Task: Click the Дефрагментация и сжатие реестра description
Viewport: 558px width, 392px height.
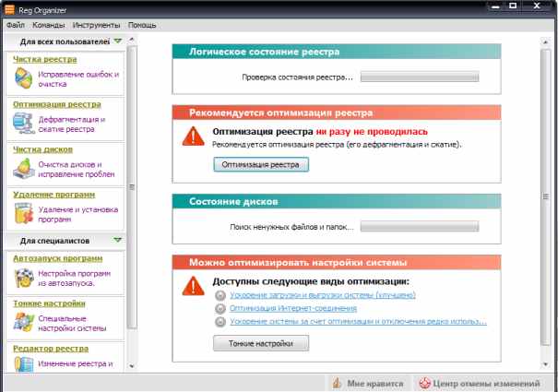Action: 72,124
